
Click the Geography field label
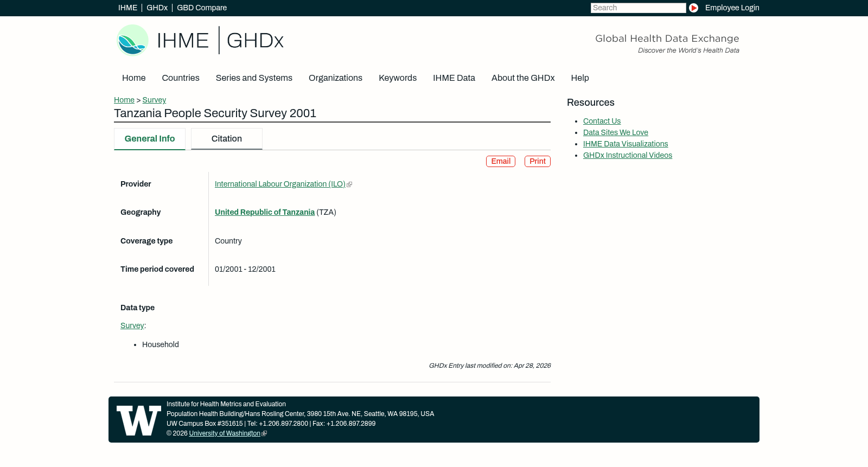141,213
